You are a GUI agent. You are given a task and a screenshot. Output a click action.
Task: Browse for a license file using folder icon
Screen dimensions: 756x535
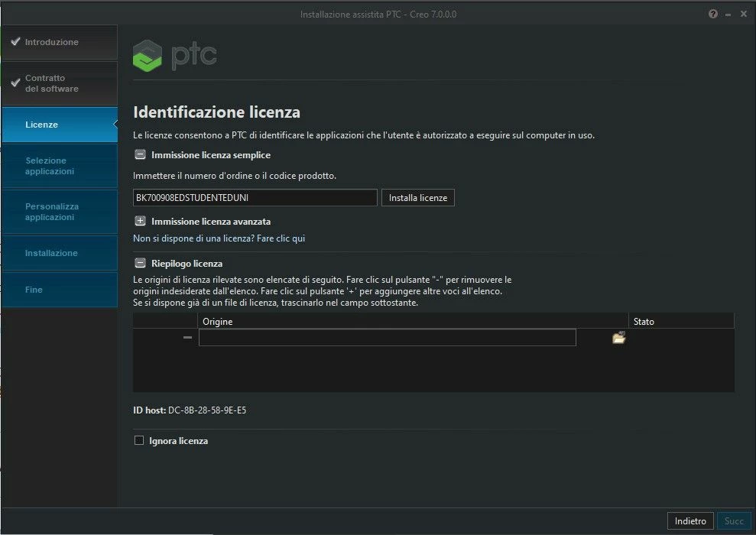point(618,337)
